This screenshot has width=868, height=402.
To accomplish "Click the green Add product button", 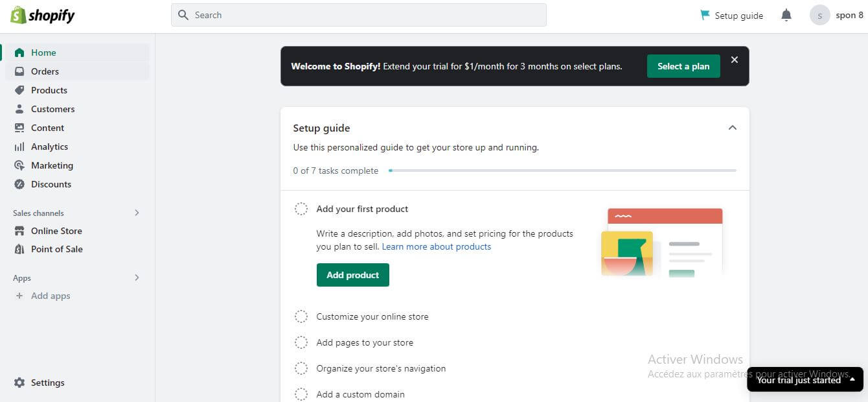I will coord(352,275).
